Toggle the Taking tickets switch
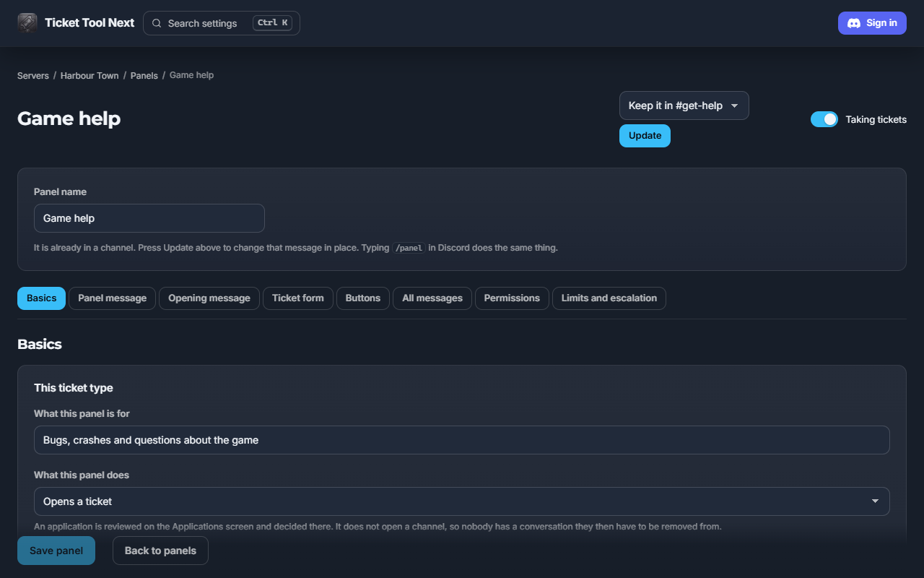 tap(824, 119)
